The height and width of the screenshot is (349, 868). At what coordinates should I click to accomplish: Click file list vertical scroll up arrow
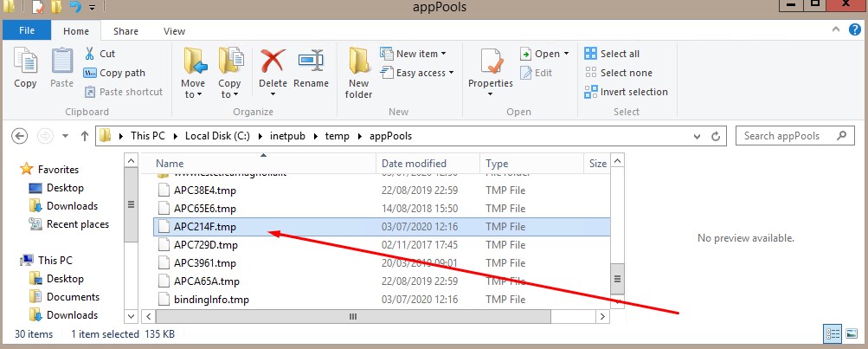point(617,161)
